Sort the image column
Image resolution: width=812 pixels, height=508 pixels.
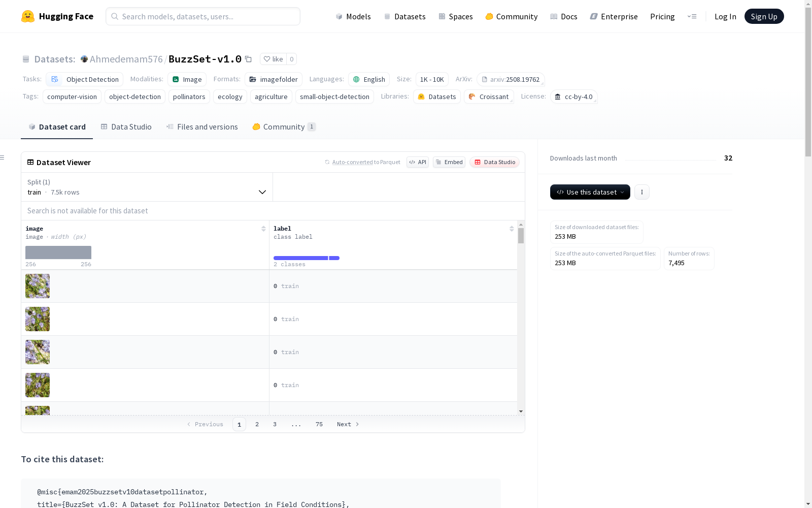(263, 229)
